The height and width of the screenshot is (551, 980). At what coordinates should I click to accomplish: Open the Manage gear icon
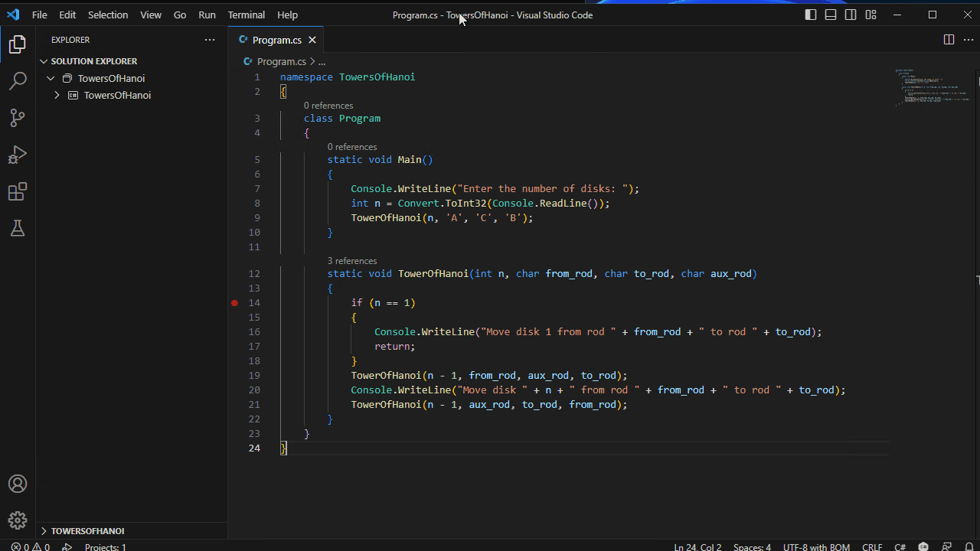click(18, 520)
